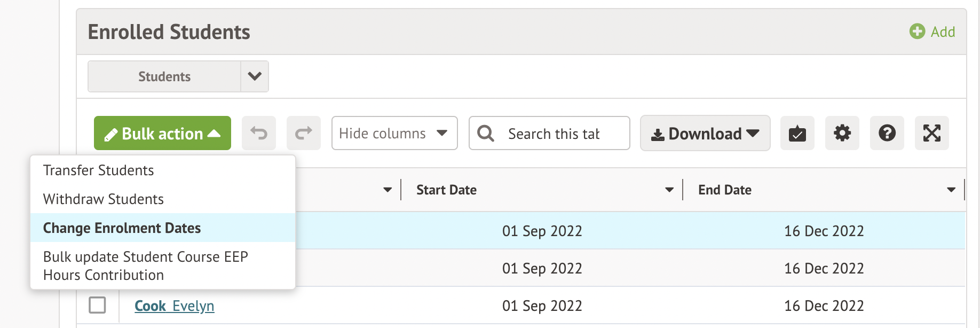Tick the checkbox for Cook Evelyn

97,305
